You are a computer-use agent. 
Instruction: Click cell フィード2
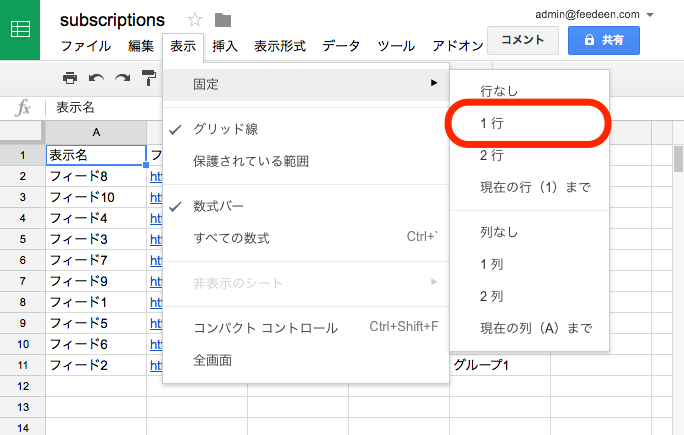click(x=96, y=365)
